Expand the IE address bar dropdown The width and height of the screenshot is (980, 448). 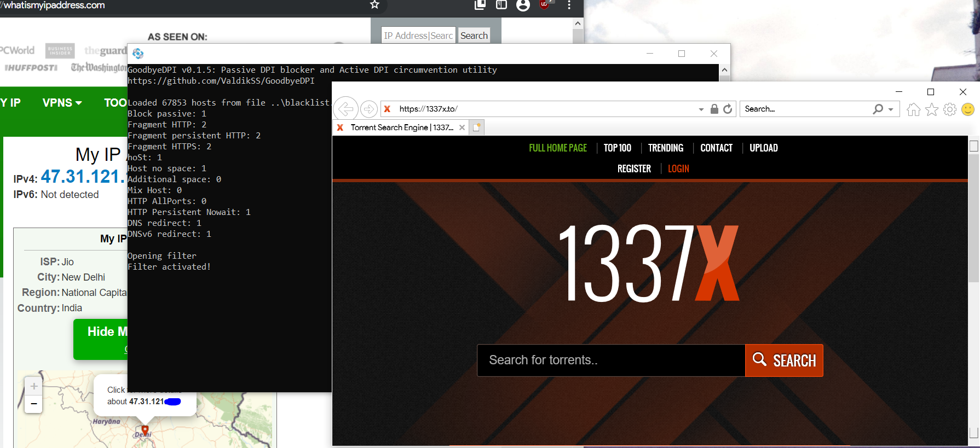pos(701,109)
